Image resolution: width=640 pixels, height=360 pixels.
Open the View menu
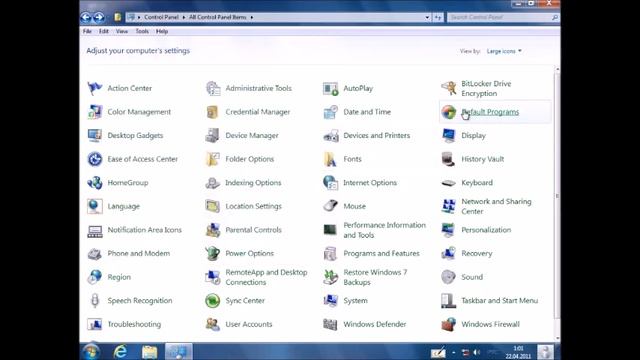(x=122, y=31)
